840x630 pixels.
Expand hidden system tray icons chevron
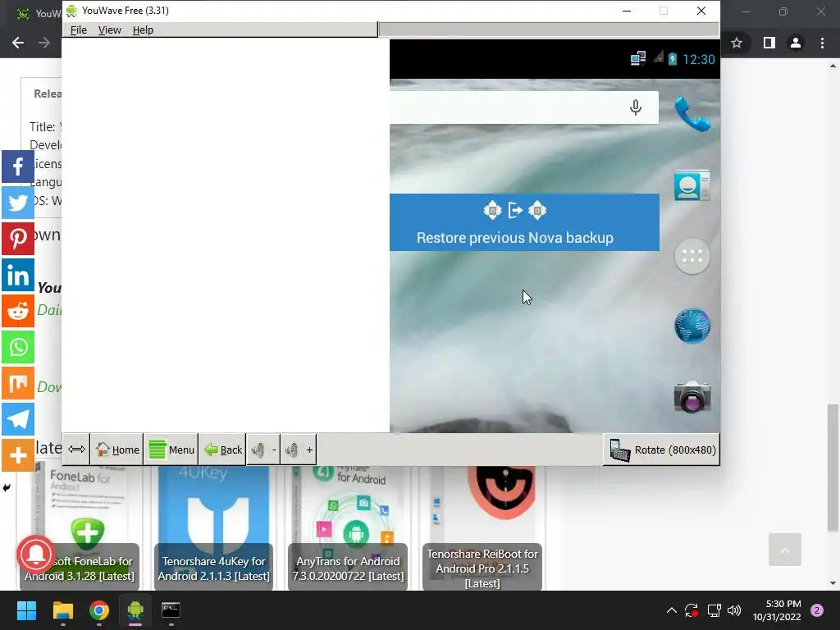[x=671, y=610]
